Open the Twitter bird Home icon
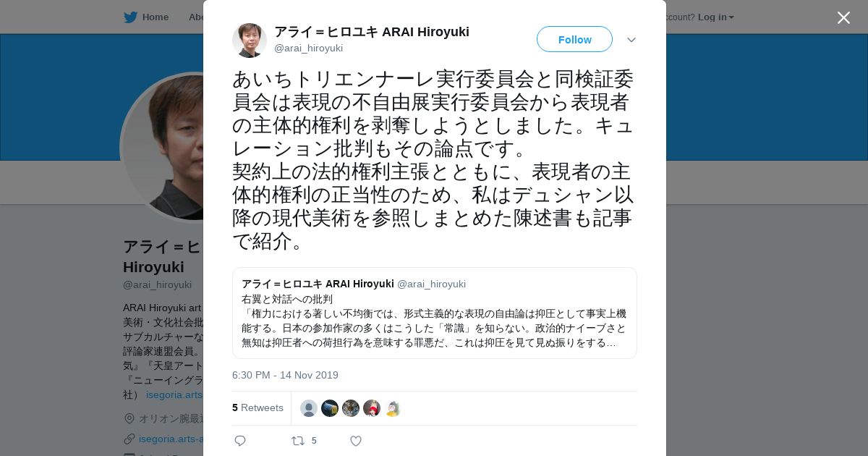Screen dimensions: 868x456 click(130, 17)
